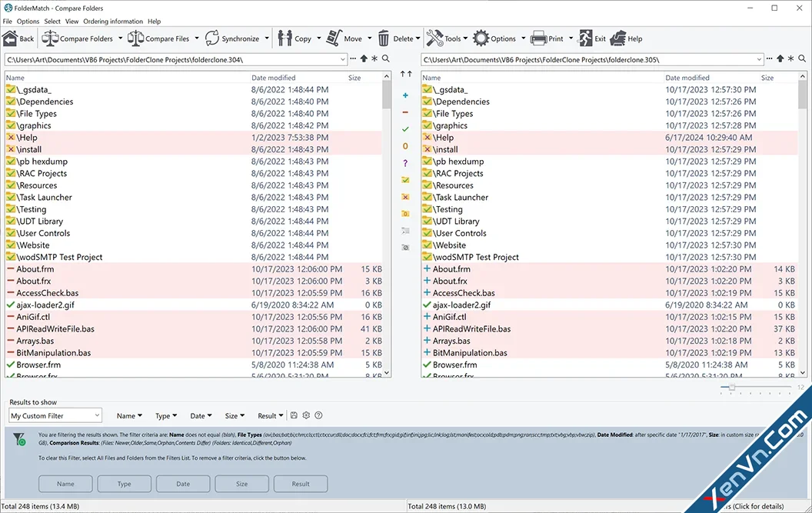Click the Synchronize toolbar icon
The height and width of the screenshot is (513, 812).
pos(212,38)
